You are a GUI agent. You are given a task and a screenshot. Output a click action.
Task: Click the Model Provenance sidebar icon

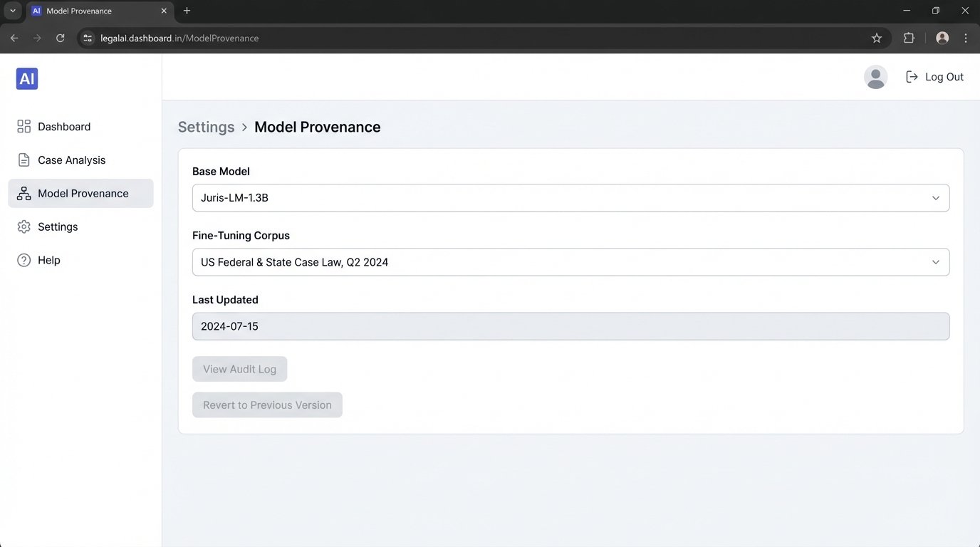24,194
